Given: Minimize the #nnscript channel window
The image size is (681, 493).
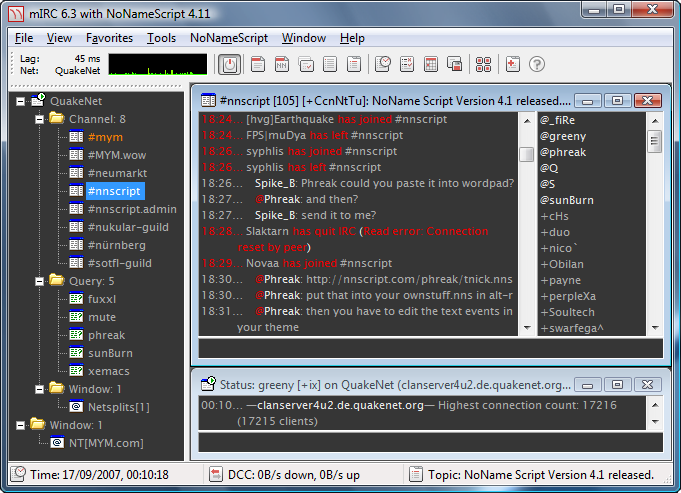Looking at the screenshot, I should (x=588, y=101).
